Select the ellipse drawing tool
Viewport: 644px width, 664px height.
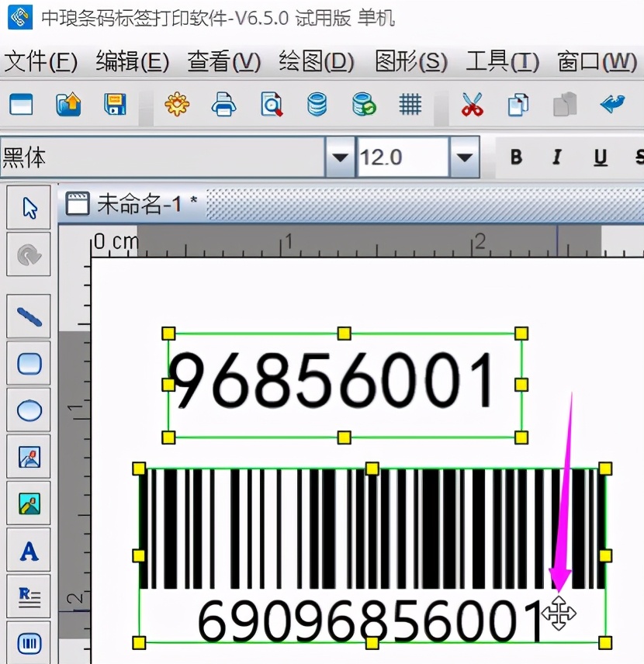[29, 410]
